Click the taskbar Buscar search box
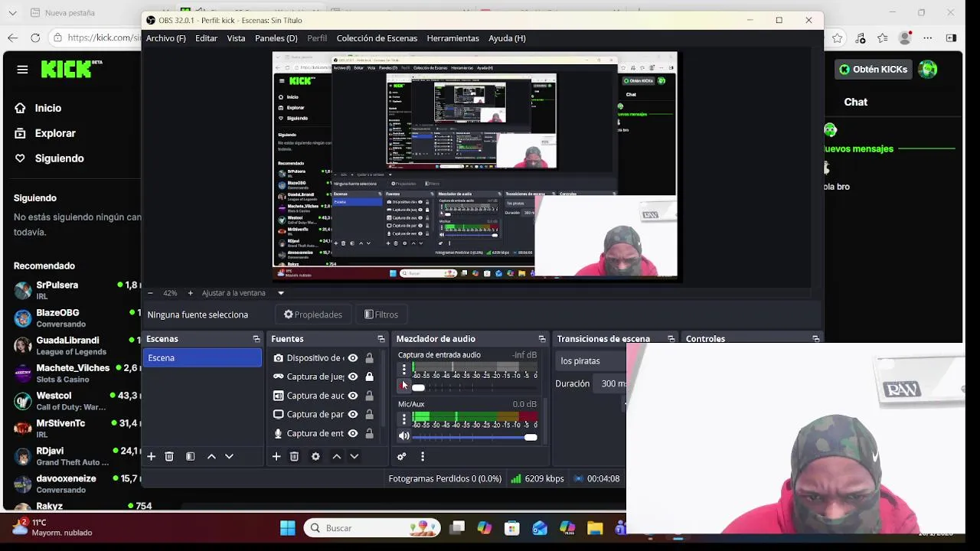Image resolution: width=980 pixels, height=551 pixels. [x=372, y=528]
